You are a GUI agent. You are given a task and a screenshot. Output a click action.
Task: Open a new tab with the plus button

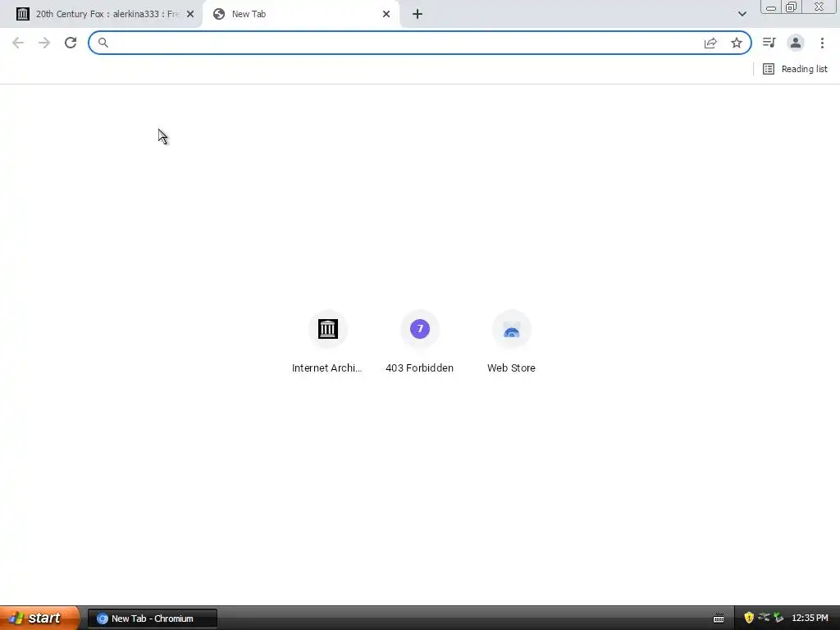tap(418, 15)
